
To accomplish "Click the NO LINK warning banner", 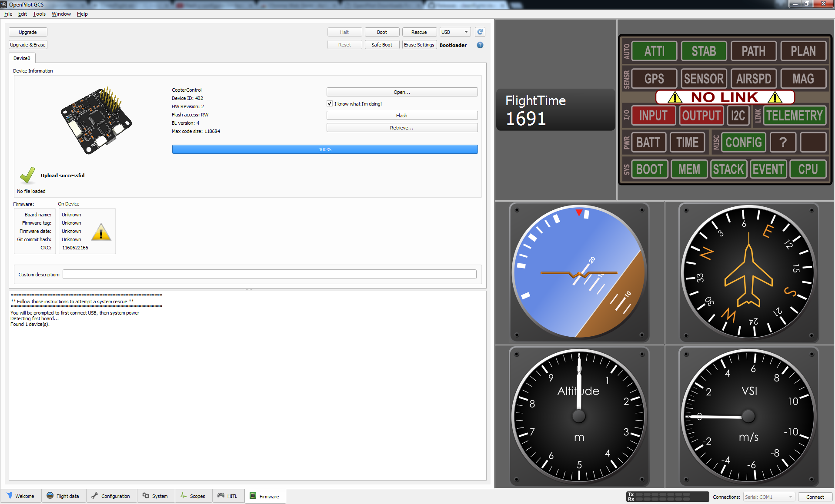I will (725, 97).
